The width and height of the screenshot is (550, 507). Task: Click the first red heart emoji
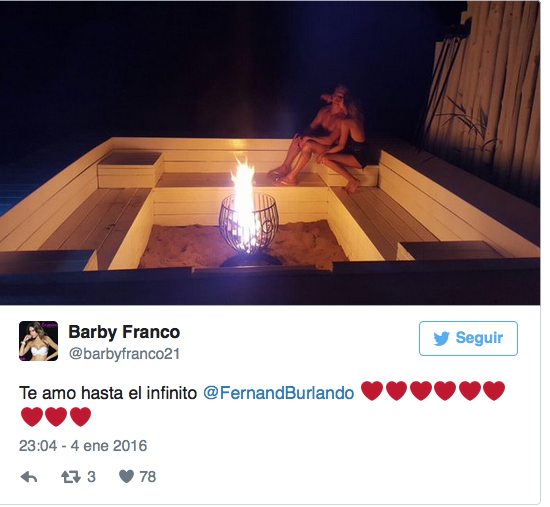[x=372, y=391]
